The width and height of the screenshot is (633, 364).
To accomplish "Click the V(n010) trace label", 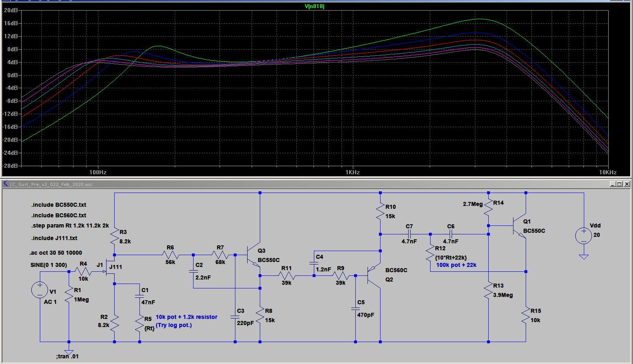I will point(315,6).
